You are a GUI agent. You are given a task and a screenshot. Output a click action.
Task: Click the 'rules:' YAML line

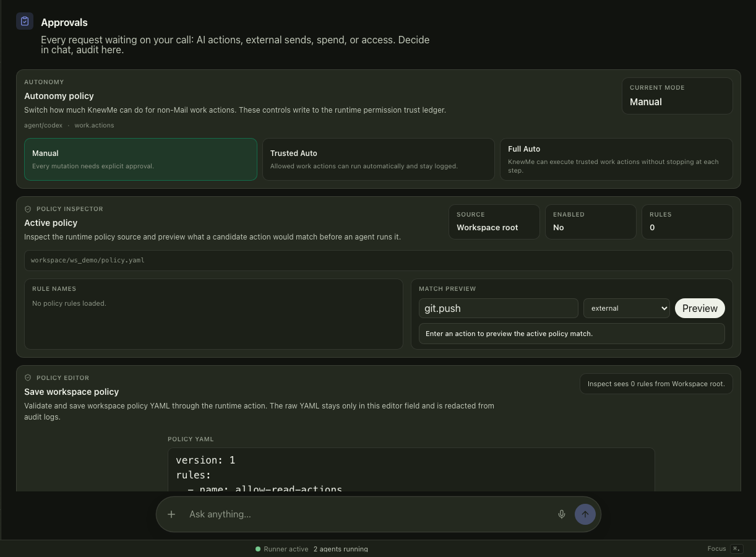click(x=194, y=475)
